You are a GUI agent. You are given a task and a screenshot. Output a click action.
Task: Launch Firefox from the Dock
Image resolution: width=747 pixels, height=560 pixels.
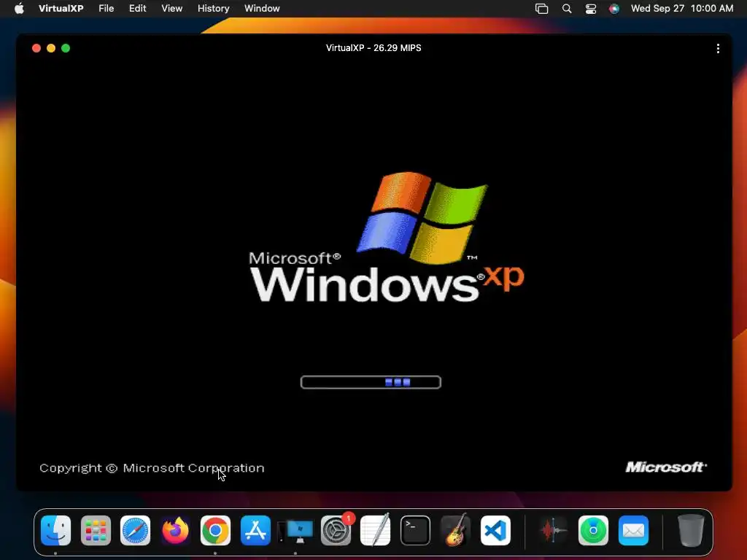tap(175, 531)
